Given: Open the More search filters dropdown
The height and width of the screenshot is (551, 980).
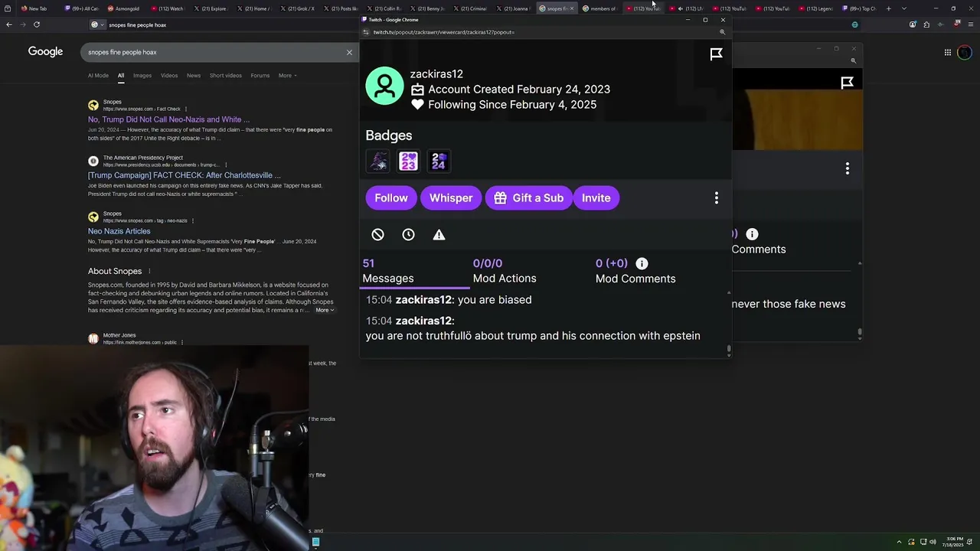Looking at the screenshot, I should [287, 76].
